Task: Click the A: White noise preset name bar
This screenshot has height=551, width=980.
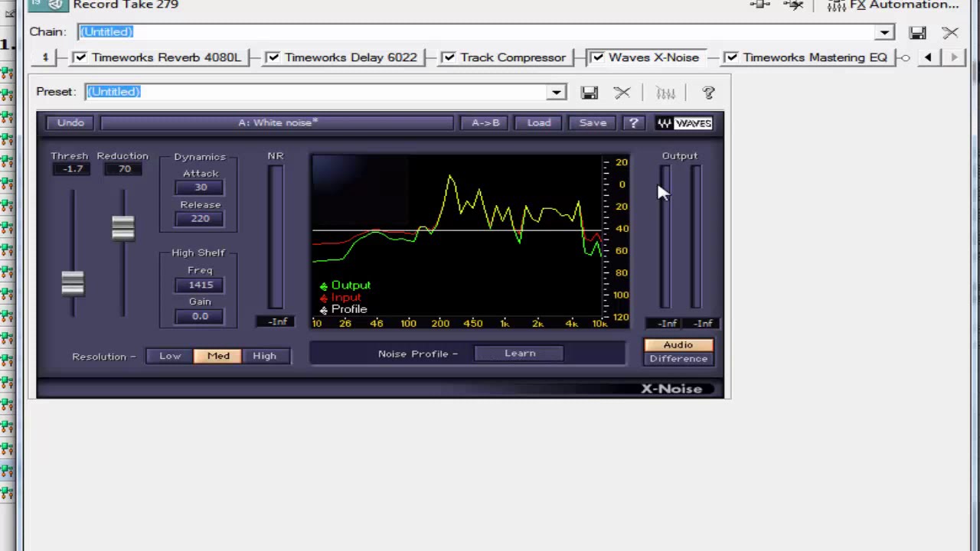Action: coord(277,122)
